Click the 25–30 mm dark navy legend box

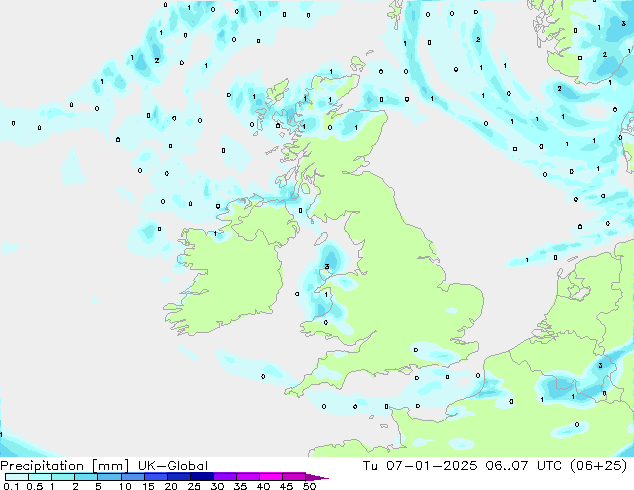201,477
